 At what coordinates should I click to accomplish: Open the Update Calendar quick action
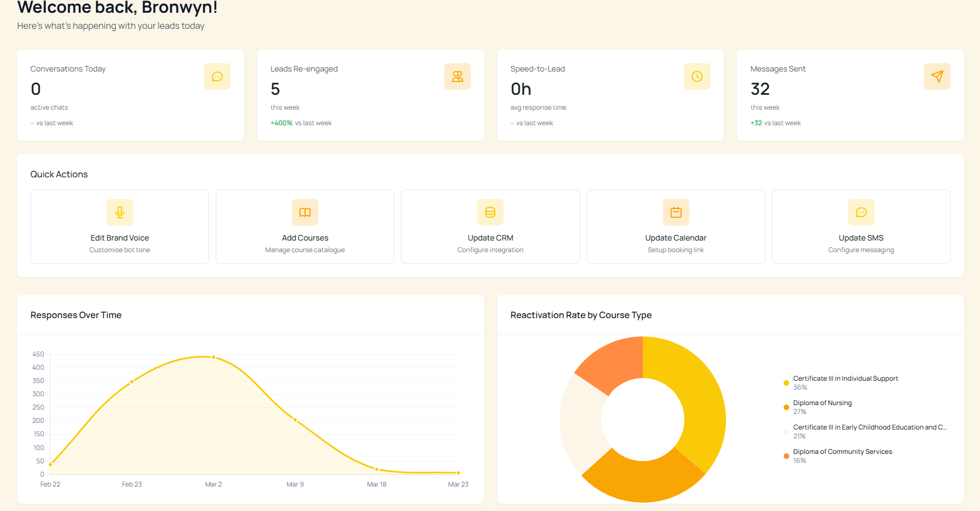[x=676, y=227]
